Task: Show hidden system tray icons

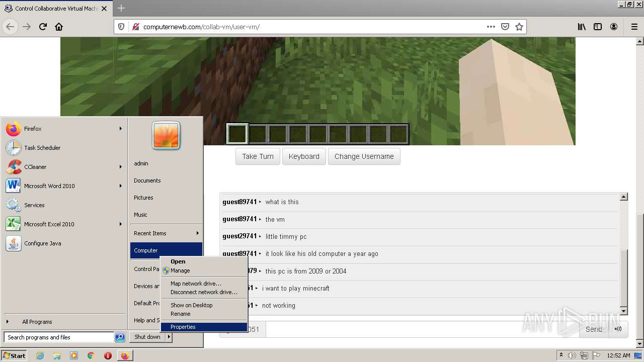Action: pos(561,355)
